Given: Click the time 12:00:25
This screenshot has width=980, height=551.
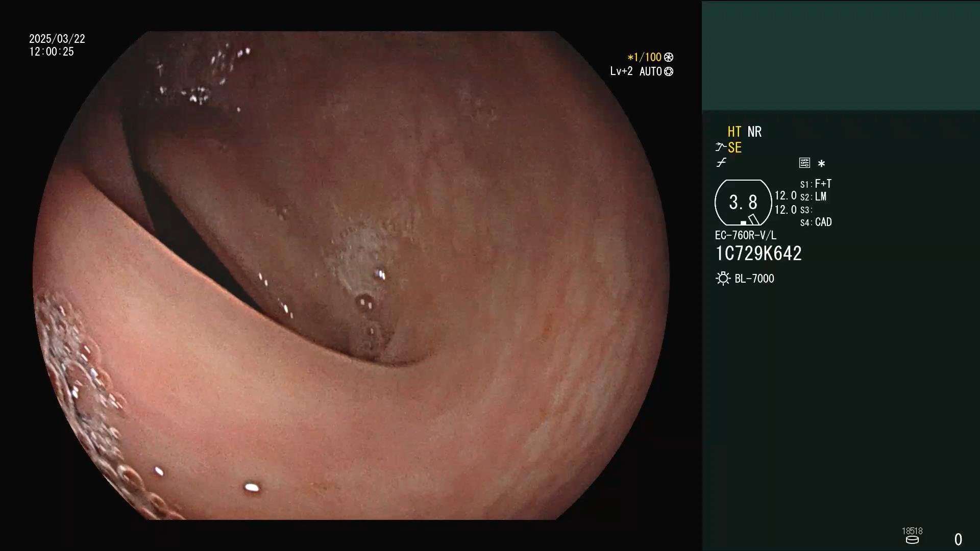Looking at the screenshot, I should 52,52.
